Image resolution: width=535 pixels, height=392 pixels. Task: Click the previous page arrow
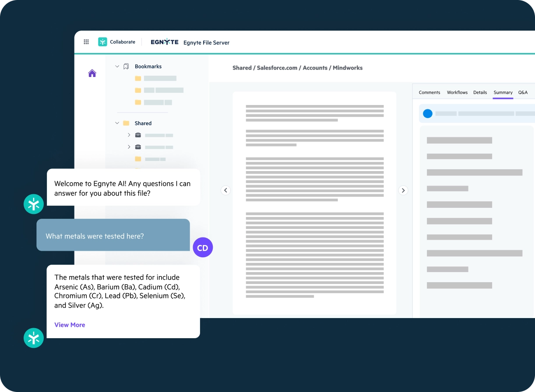226,190
